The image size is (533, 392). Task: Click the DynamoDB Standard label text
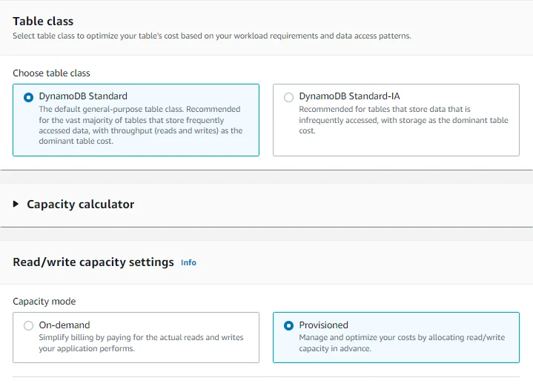pos(83,96)
